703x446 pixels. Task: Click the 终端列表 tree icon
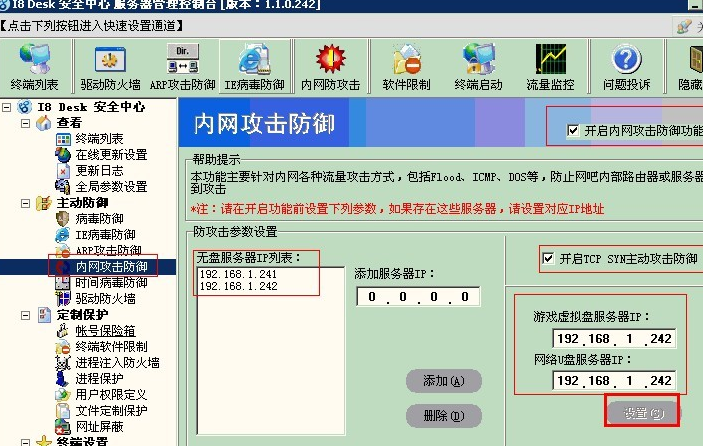click(63, 139)
